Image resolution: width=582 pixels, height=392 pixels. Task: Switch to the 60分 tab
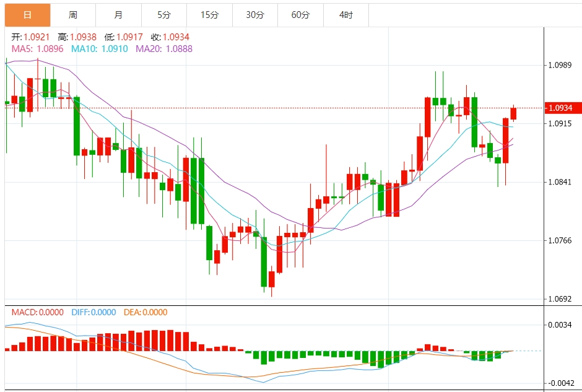pyautogui.click(x=300, y=14)
